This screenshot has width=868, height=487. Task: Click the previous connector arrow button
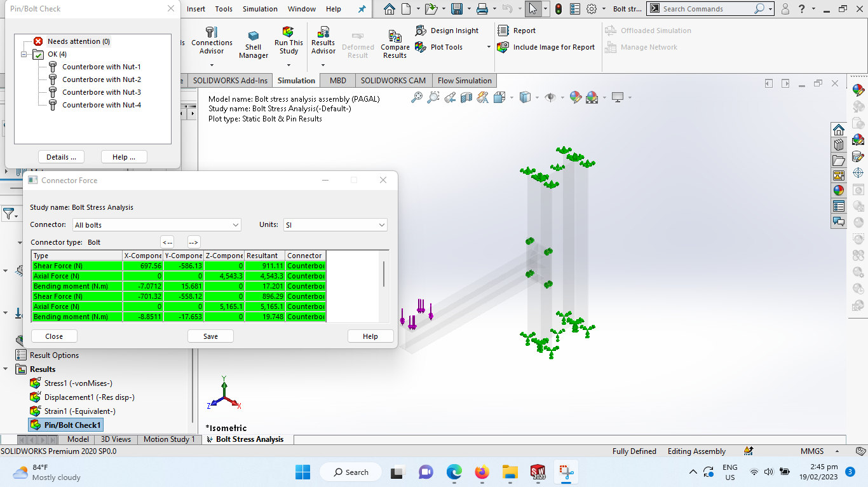[167, 242]
